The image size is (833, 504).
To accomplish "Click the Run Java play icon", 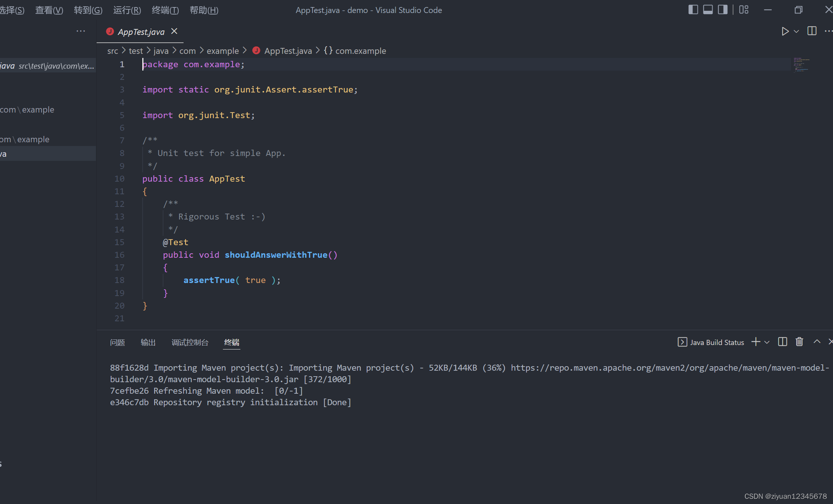I will tap(785, 32).
